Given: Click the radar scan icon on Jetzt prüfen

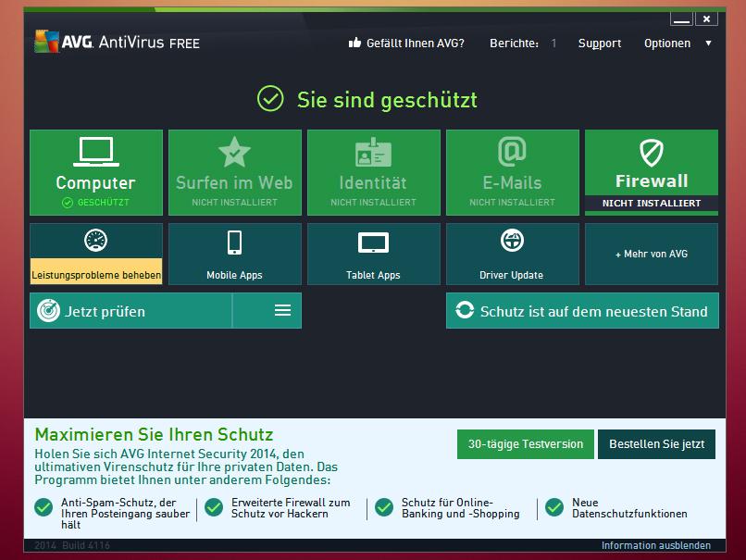Looking at the screenshot, I should coord(48,311).
